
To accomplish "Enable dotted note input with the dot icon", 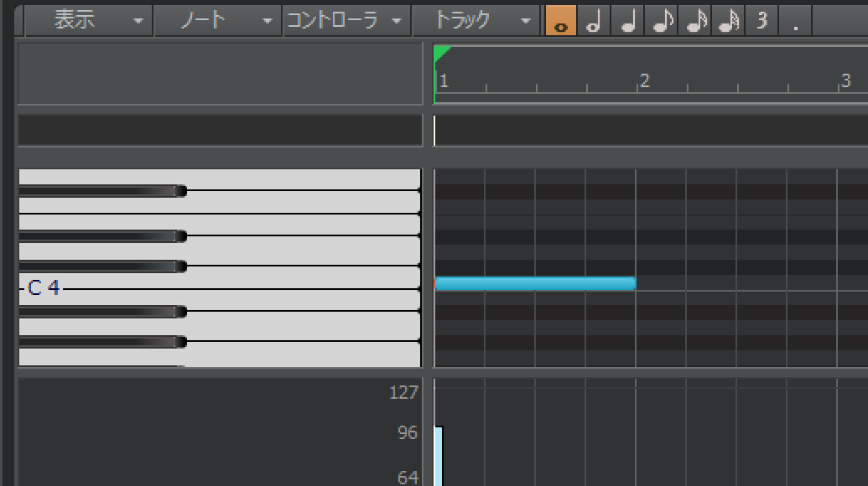I will click(794, 20).
